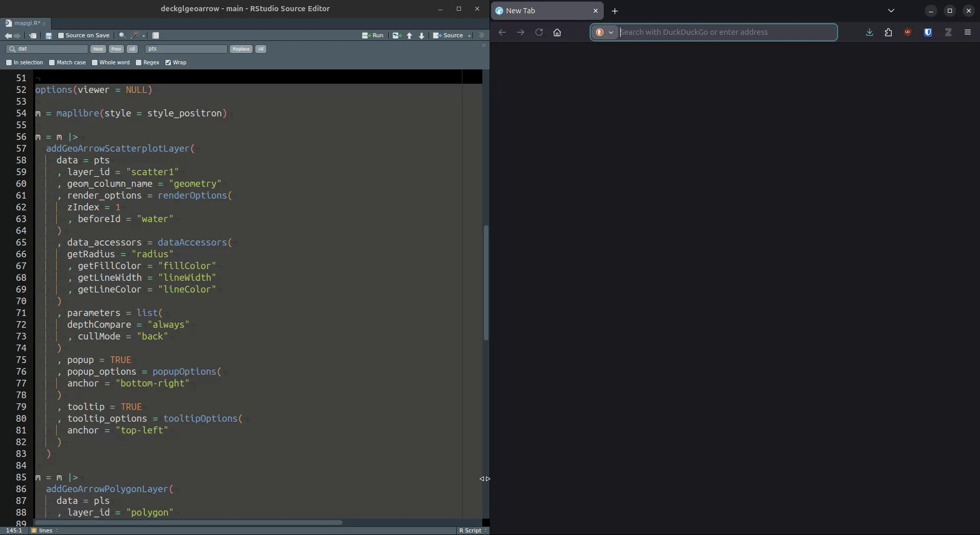Click the 145:1 cursor position indicator
The image size is (980, 535).
tap(14, 530)
